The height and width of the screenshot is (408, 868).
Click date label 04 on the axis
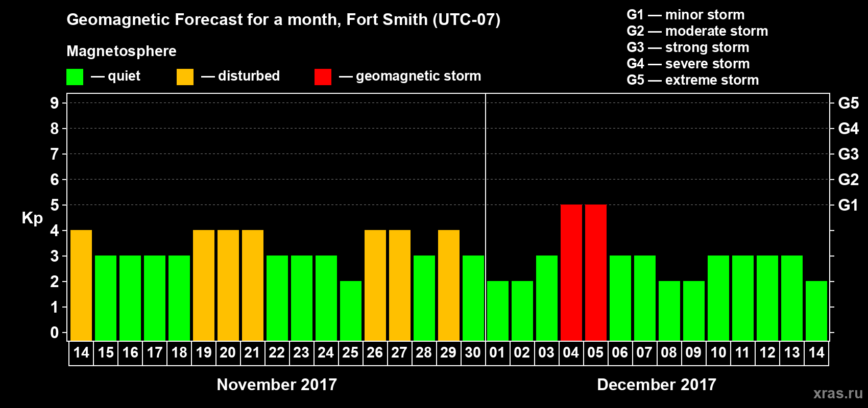[x=571, y=352]
